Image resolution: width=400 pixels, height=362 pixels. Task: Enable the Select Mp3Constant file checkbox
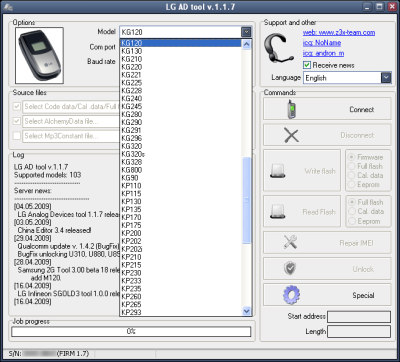[16, 136]
